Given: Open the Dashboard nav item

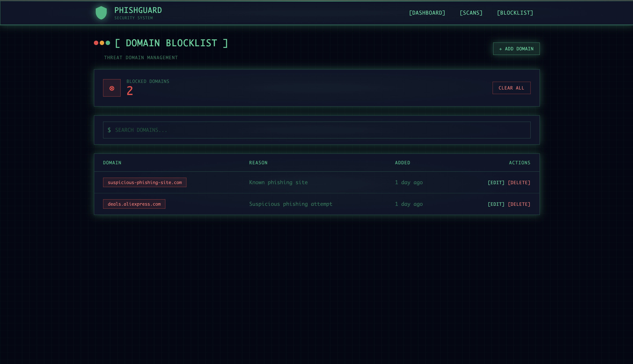Looking at the screenshot, I should pos(427,13).
